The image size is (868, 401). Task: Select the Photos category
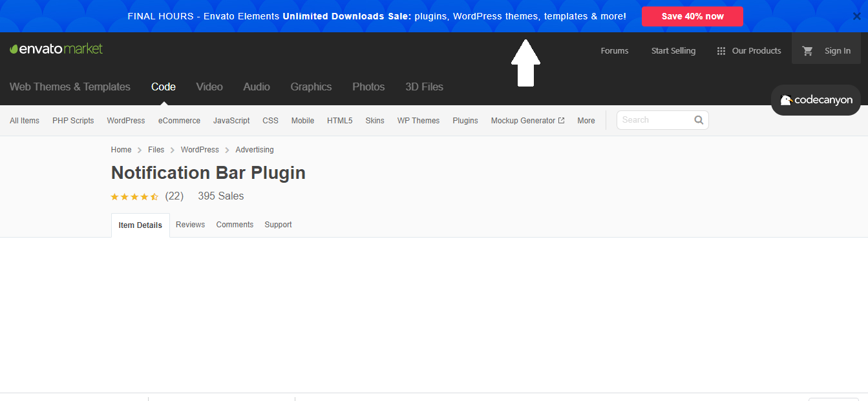368,87
